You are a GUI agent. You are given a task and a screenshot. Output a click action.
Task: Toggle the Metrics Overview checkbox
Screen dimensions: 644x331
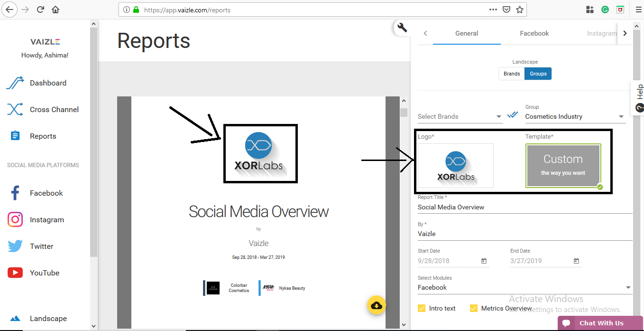pos(473,308)
